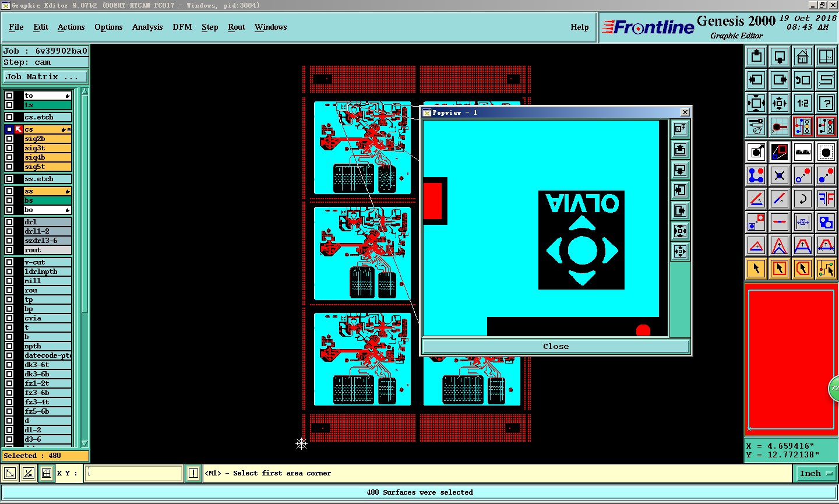Open the DFM menu
This screenshot has height=504, width=839.
(x=182, y=27)
